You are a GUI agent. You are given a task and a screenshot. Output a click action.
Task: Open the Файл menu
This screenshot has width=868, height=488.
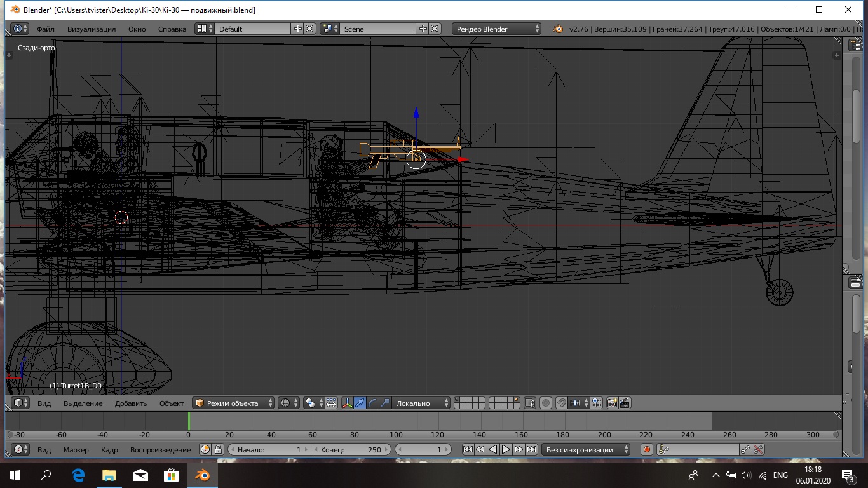click(45, 29)
